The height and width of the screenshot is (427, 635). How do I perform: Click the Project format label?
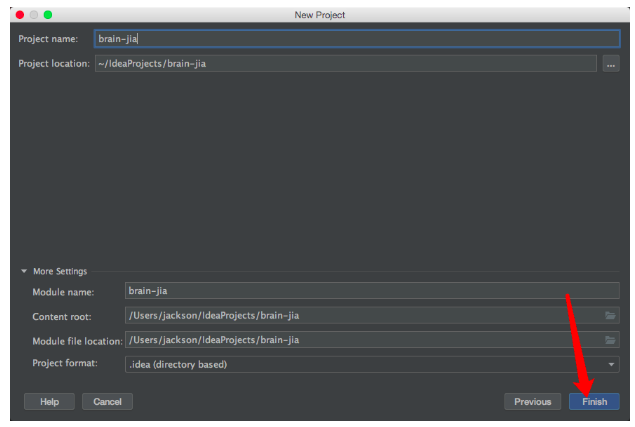click(x=65, y=363)
